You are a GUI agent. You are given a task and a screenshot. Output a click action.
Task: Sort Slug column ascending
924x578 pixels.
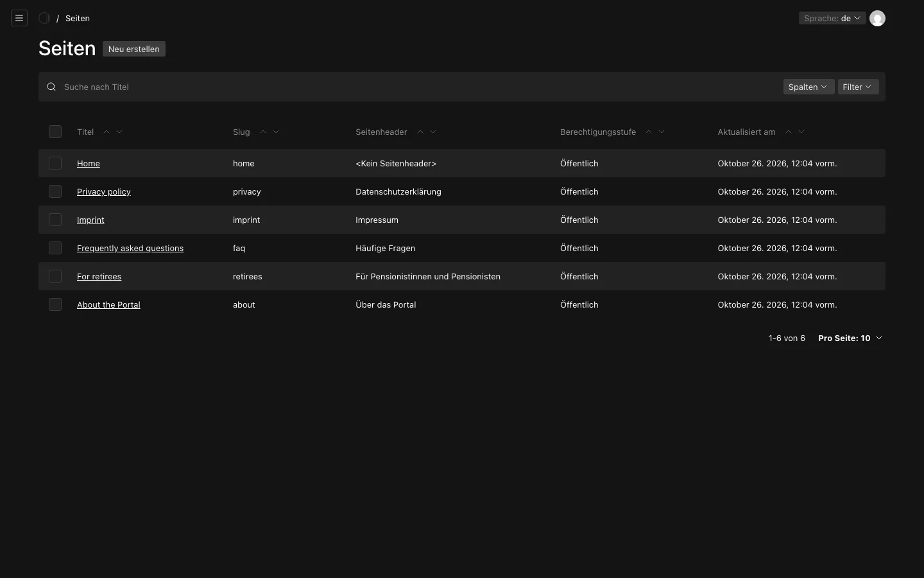click(x=263, y=132)
